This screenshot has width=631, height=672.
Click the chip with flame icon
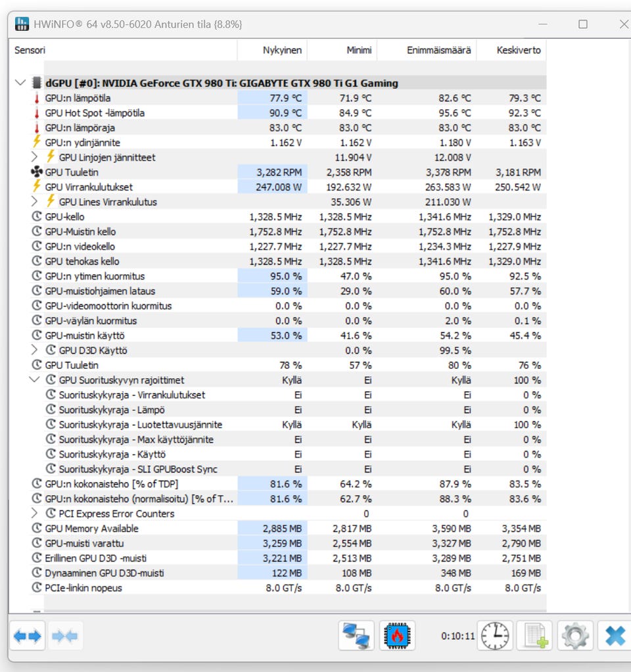[397, 636]
